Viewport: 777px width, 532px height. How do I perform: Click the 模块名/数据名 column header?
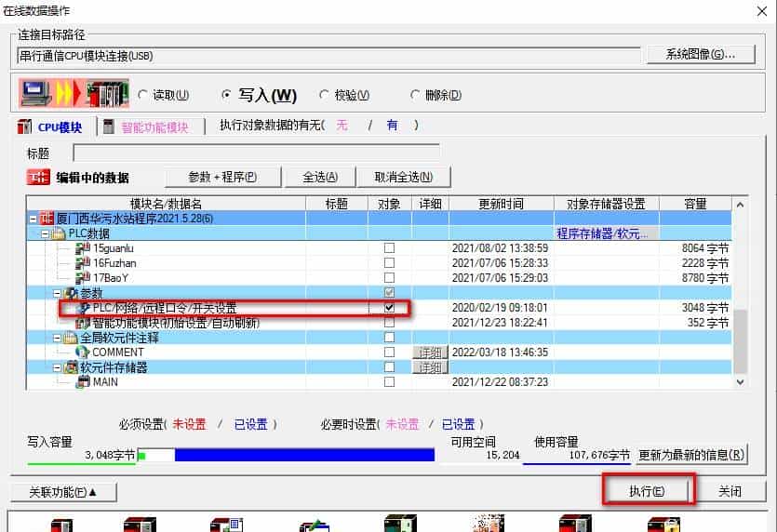point(166,204)
